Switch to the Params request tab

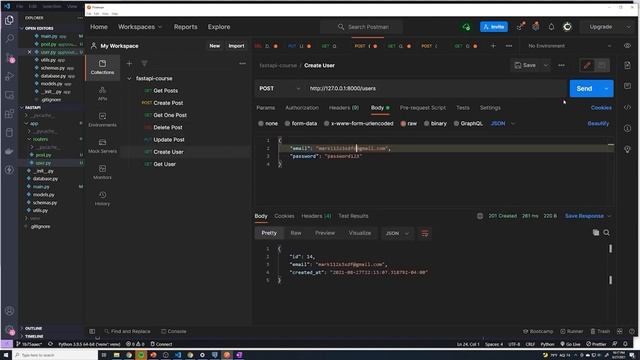click(265, 108)
